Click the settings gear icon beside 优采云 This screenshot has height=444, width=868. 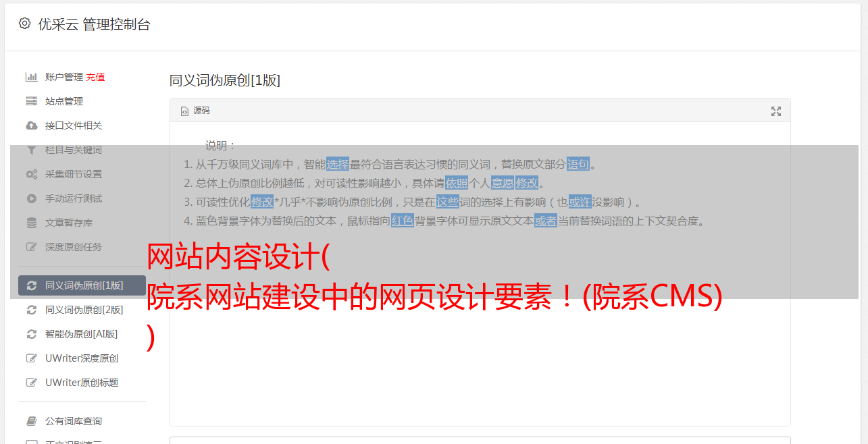click(x=24, y=24)
